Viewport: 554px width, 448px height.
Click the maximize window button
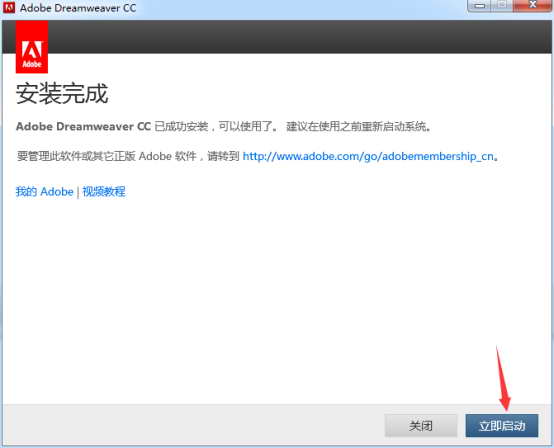pyautogui.click(x=502, y=5)
